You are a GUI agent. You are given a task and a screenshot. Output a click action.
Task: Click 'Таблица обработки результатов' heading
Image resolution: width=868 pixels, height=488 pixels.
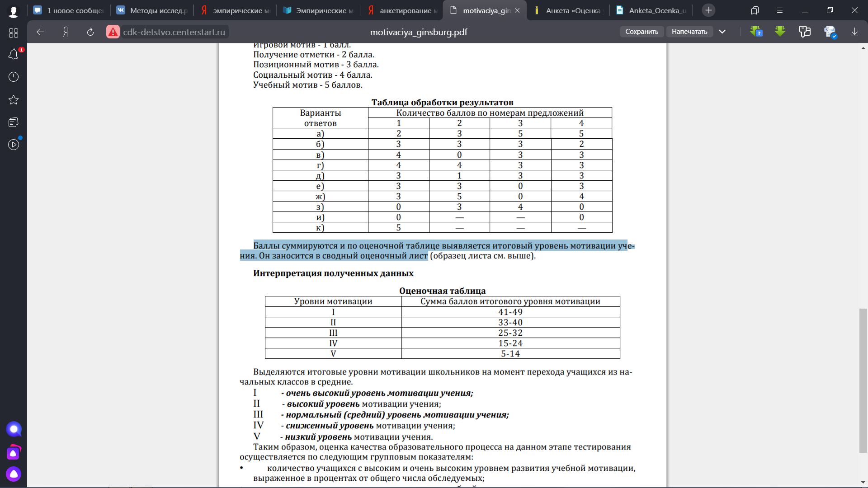click(x=442, y=103)
